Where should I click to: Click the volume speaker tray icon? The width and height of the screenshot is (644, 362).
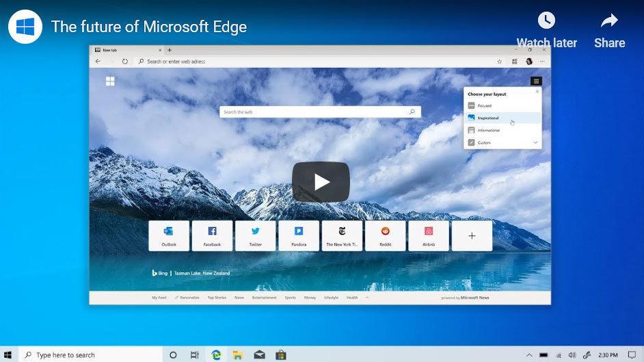point(572,355)
